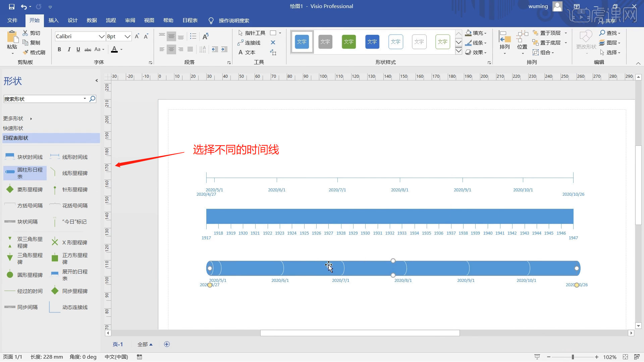Click the macro recording status bar icon
This screenshot has width=644, height=362.
click(140, 357)
